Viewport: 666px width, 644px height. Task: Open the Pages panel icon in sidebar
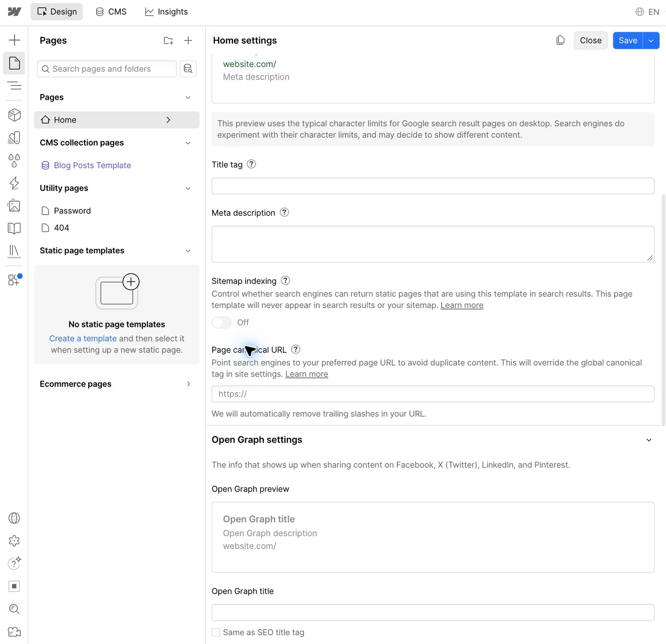(14, 63)
